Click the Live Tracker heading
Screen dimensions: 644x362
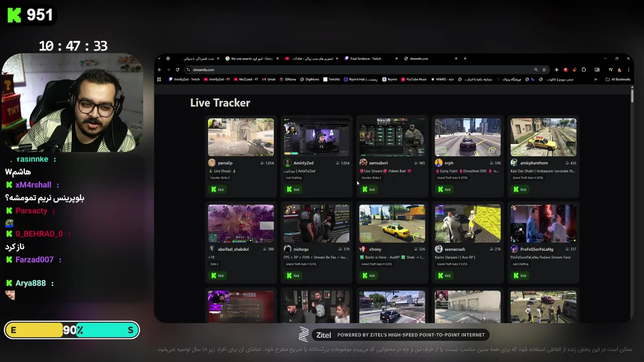tap(220, 103)
